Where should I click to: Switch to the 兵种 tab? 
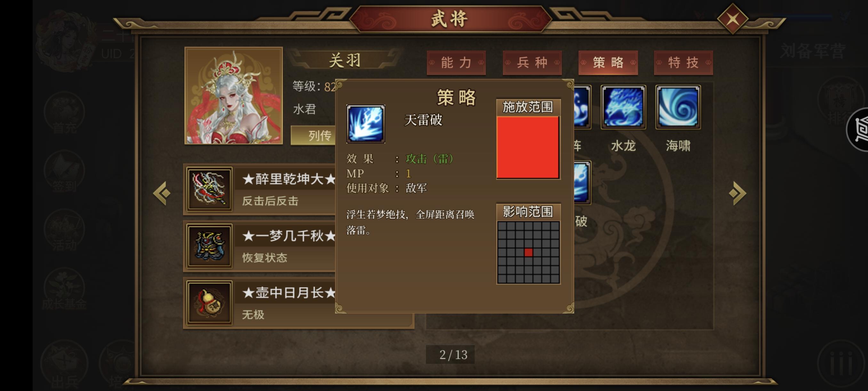(x=532, y=63)
